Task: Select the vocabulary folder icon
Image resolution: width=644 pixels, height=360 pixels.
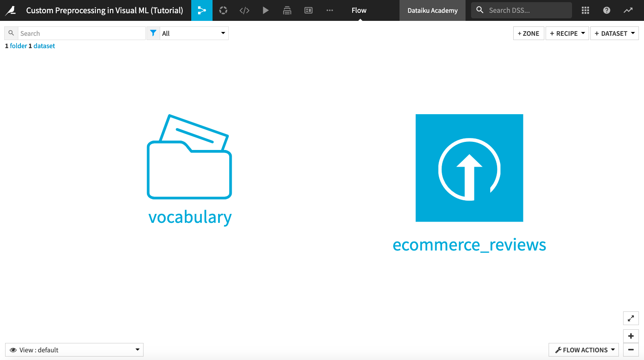Action: coord(190,156)
